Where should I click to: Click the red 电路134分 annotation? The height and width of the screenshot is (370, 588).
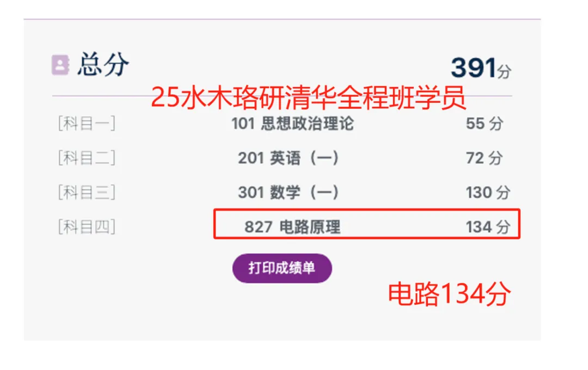tap(449, 294)
